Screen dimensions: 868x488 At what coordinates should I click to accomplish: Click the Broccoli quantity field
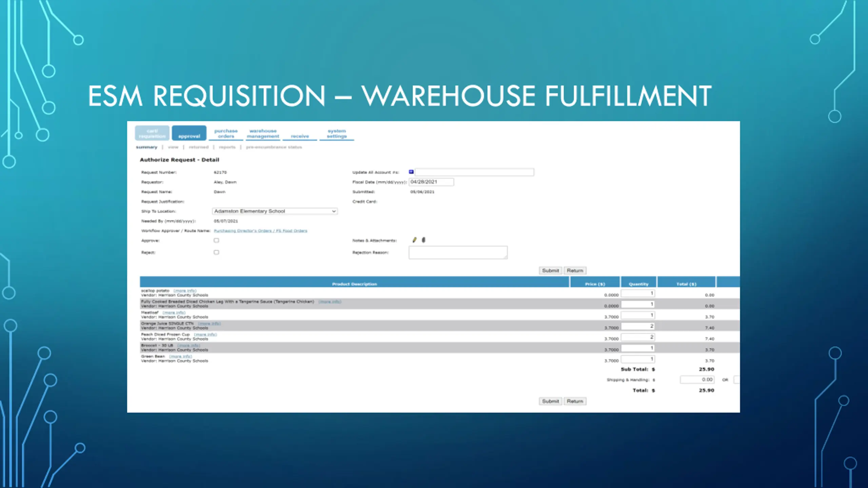(638, 348)
